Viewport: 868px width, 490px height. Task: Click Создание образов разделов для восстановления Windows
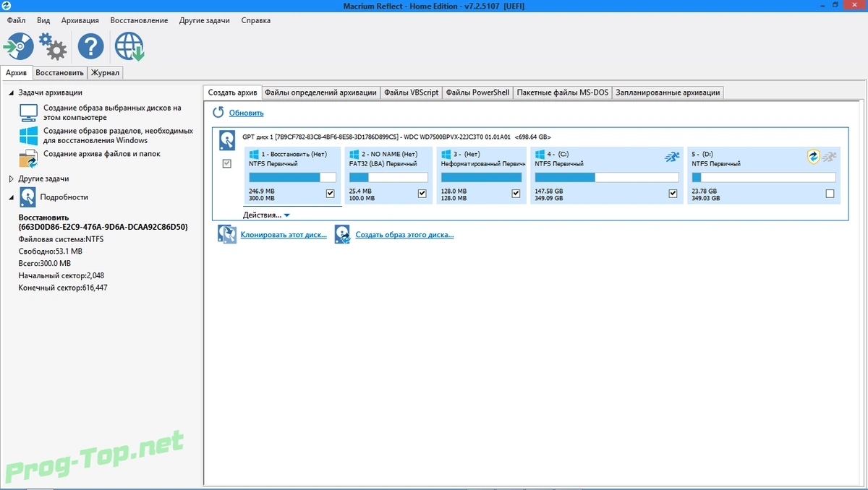click(x=118, y=135)
